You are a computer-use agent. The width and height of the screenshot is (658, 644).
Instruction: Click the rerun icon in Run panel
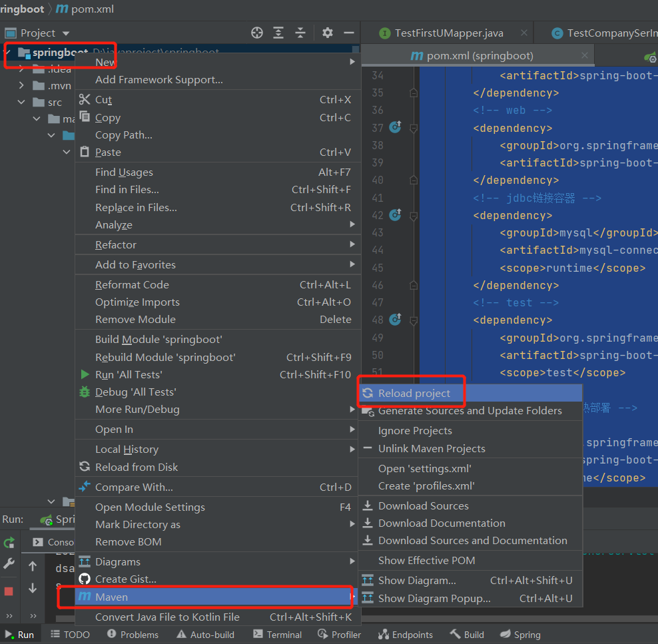click(x=9, y=543)
